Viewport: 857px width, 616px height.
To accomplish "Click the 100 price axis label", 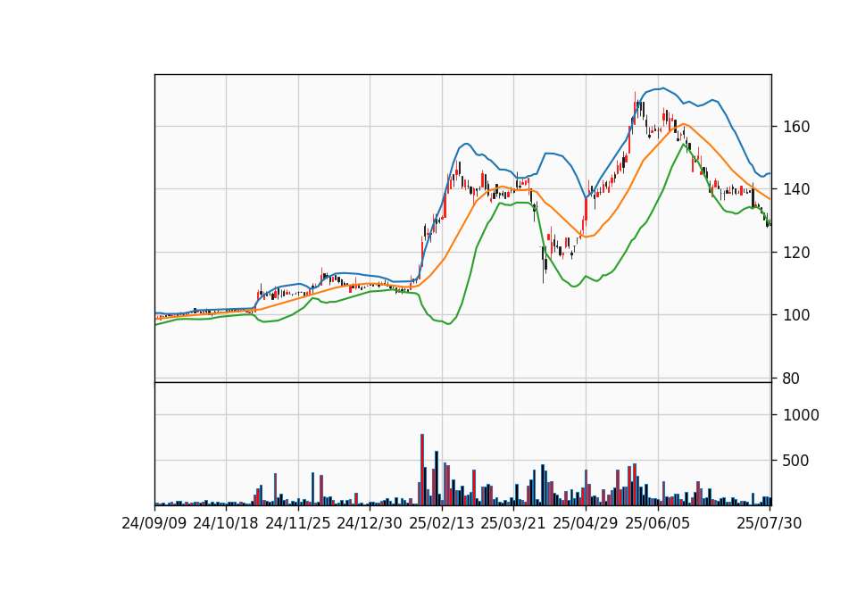I will point(795,315).
